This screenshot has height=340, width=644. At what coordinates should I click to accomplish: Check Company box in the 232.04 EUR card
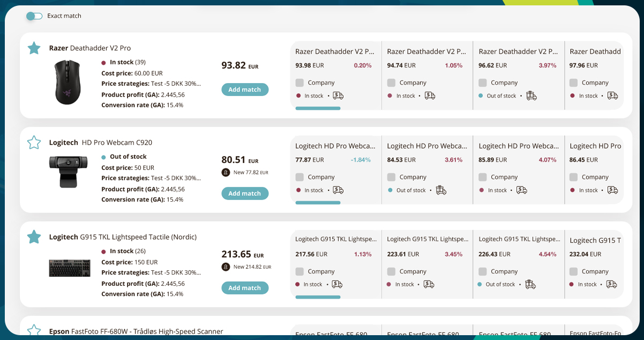click(573, 272)
